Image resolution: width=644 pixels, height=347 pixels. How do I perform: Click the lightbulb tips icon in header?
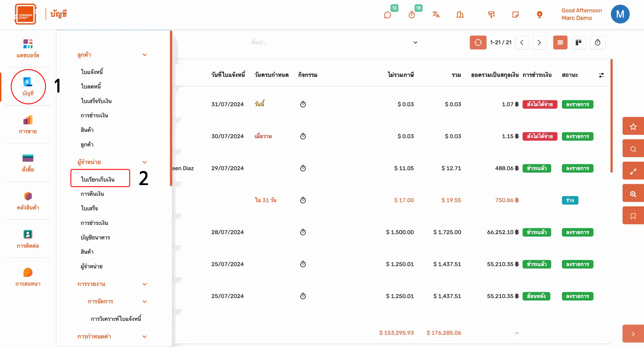[x=539, y=14]
